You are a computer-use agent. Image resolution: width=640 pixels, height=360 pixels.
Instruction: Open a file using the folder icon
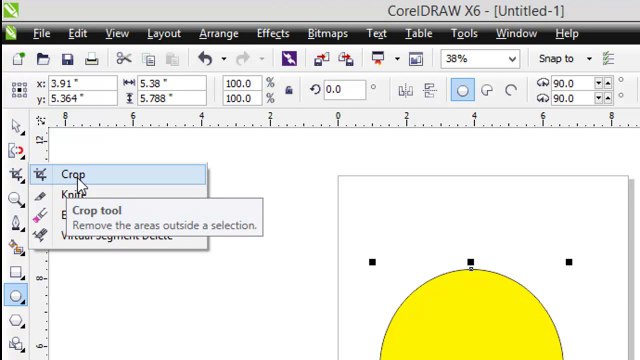[x=43, y=59]
